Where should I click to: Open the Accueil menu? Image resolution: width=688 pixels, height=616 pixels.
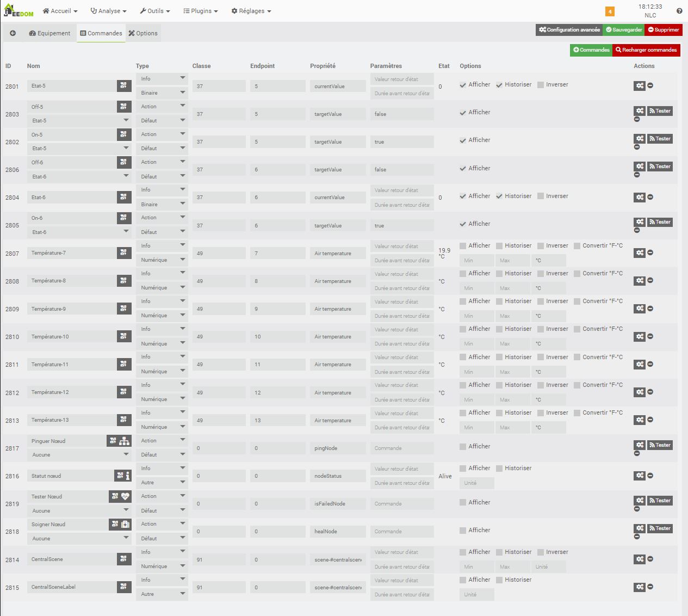(60, 11)
